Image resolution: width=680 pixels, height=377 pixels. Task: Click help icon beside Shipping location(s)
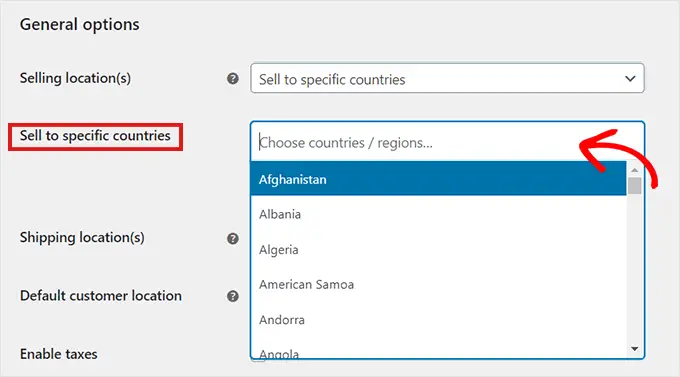[233, 238]
